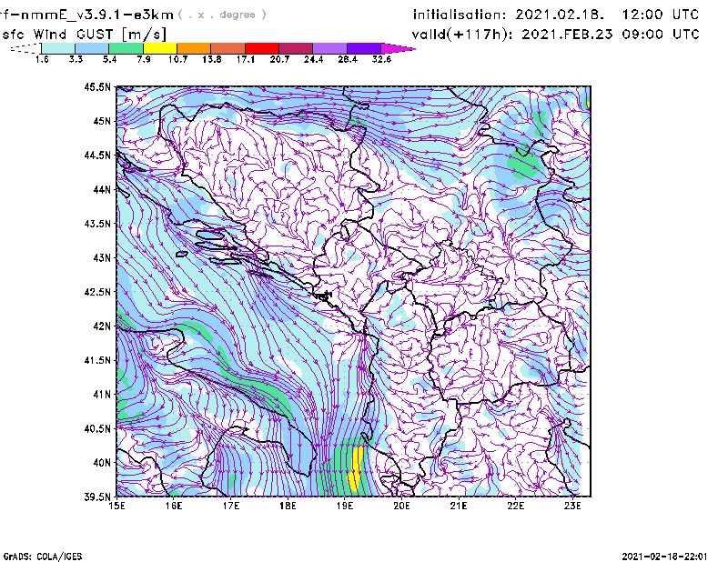Click the legend value '32.6'

pyautogui.click(x=381, y=59)
